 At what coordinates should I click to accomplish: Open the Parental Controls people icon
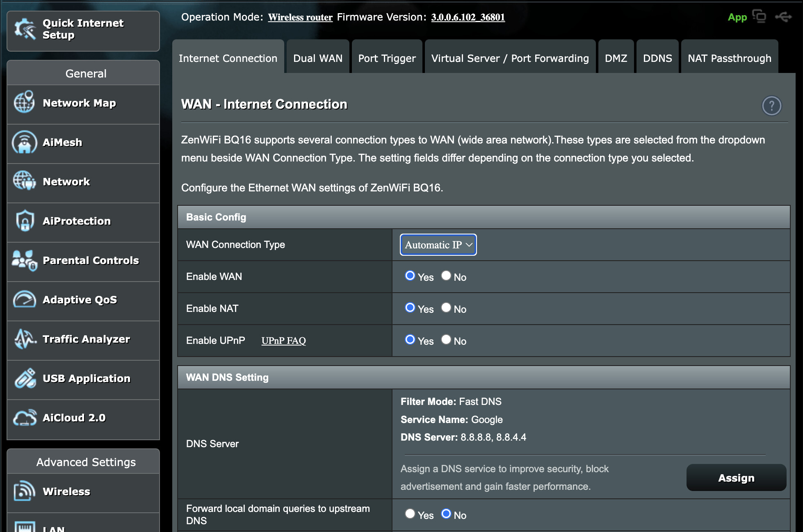click(25, 260)
